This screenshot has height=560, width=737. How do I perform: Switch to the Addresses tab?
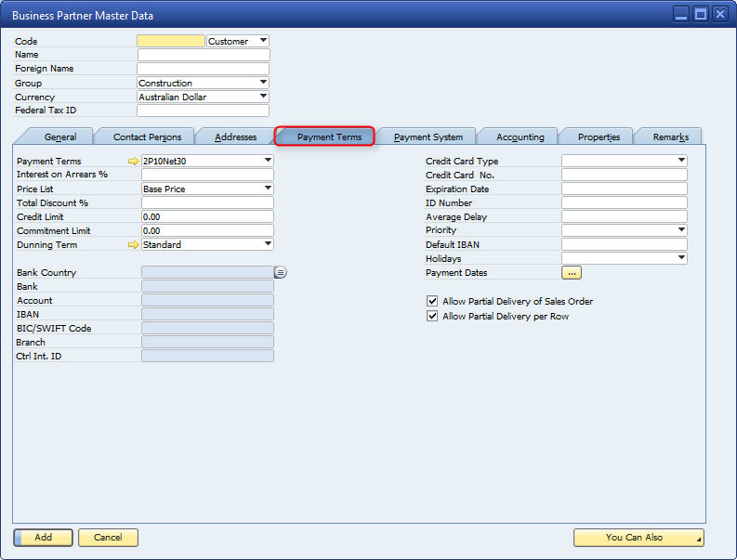[235, 137]
